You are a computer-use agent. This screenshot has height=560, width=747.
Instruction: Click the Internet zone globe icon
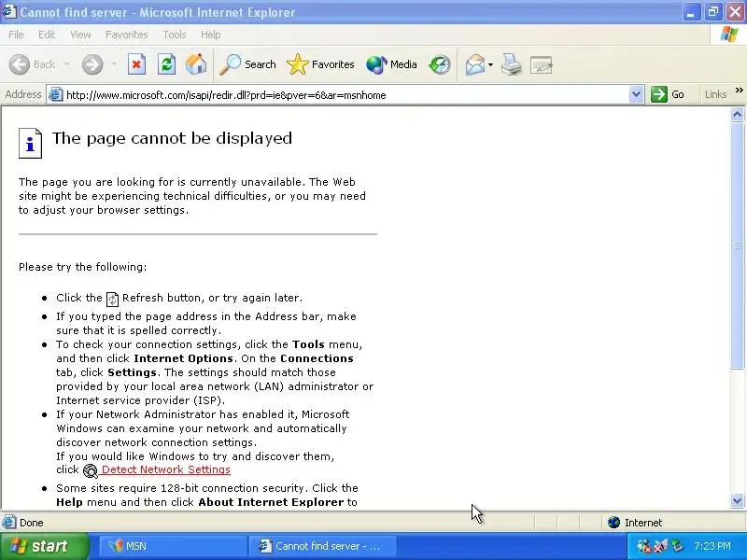click(613, 523)
